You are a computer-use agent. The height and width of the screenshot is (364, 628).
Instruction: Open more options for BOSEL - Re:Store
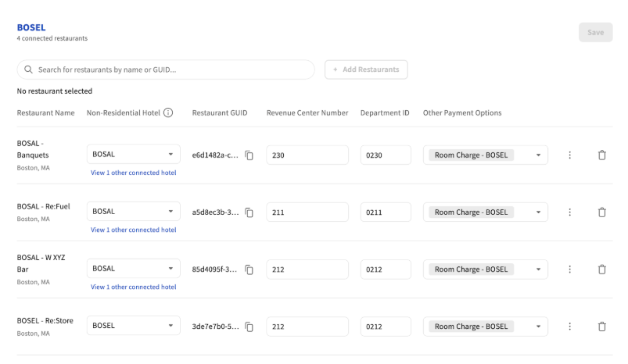(570, 327)
